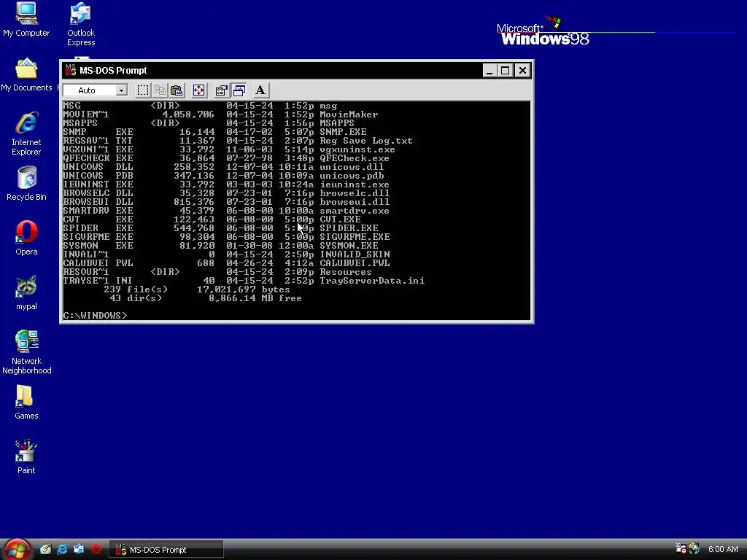Launch Opera browser desktop shortcut
Viewport: 747px width, 560px height.
click(x=26, y=238)
